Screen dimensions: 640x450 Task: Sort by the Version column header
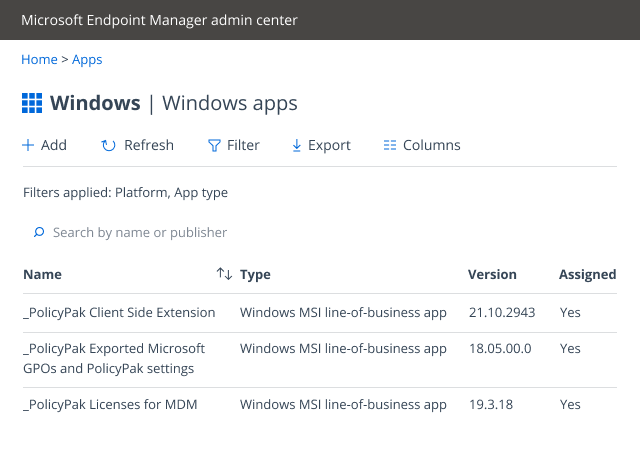[492, 274]
